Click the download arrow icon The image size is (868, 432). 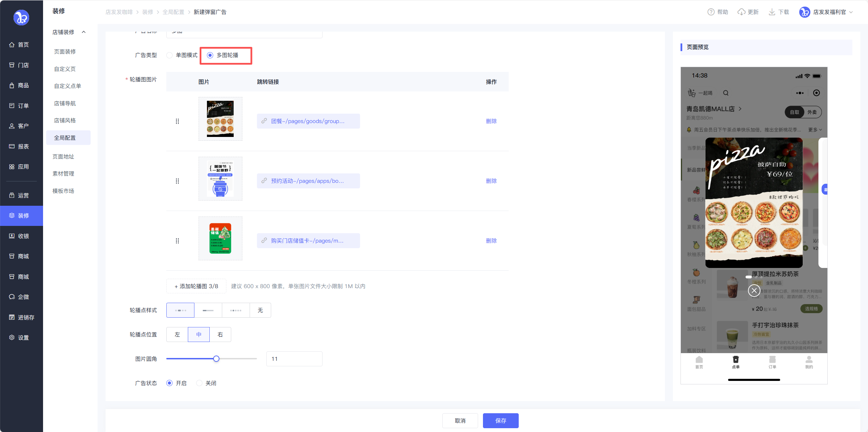coord(771,12)
